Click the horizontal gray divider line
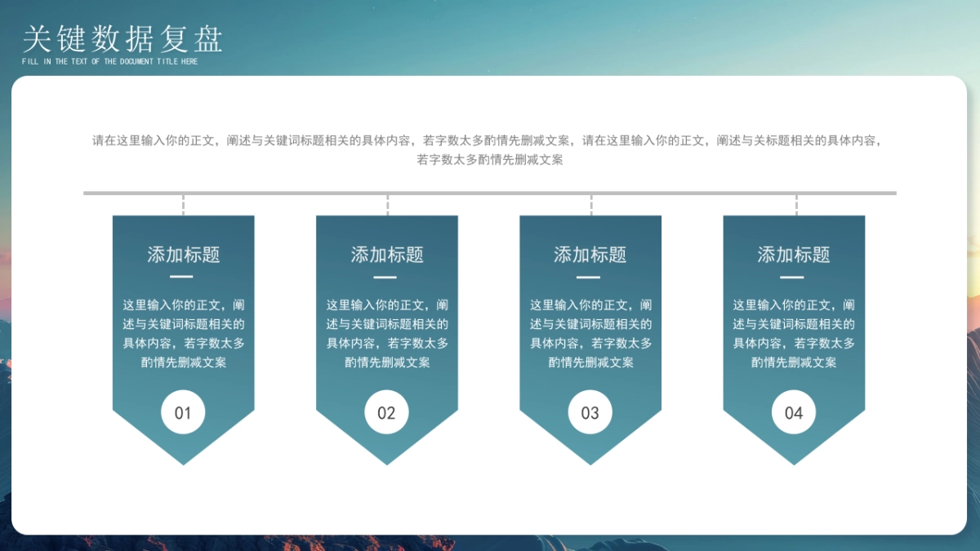Viewport: 980px width, 551px height. pyautogui.click(x=483, y=193)
